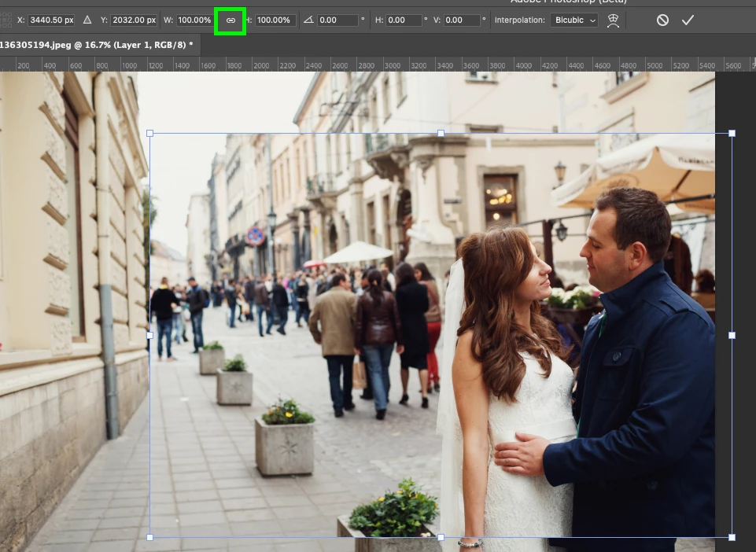Click the reference point locator grid
The image size is (756, 552).
tap(6, 20)
